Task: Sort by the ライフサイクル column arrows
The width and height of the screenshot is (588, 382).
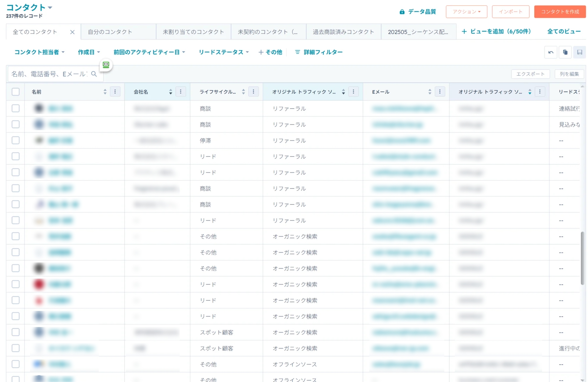Action: pyautogui.click(x=243, y=92)
